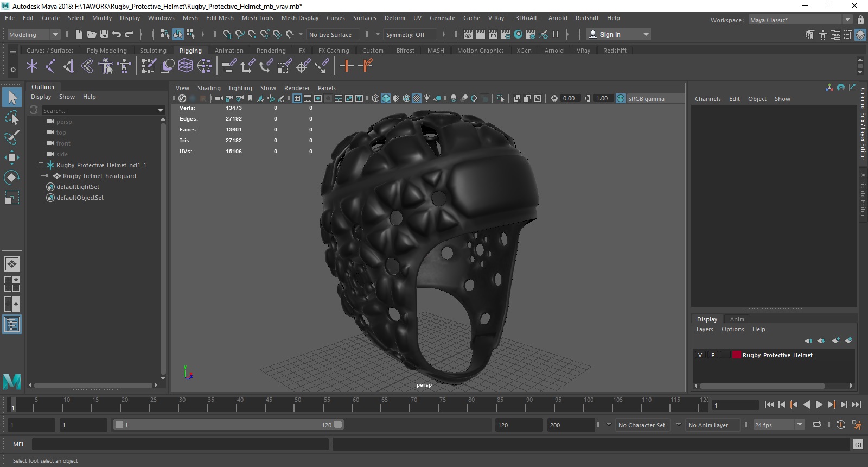This screenshot has width=868, height=467.
Task: Click the Create Joints shelf icon
Action: tap(50, 66)
